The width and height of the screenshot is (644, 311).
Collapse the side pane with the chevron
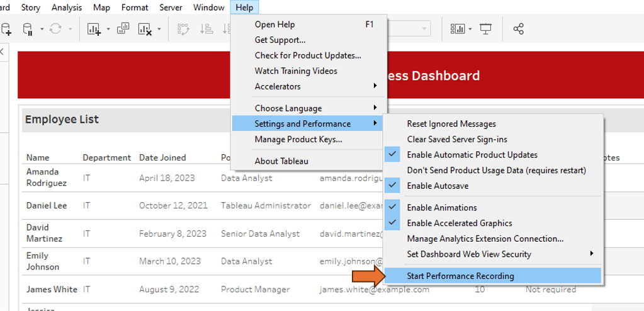(2, 52)
